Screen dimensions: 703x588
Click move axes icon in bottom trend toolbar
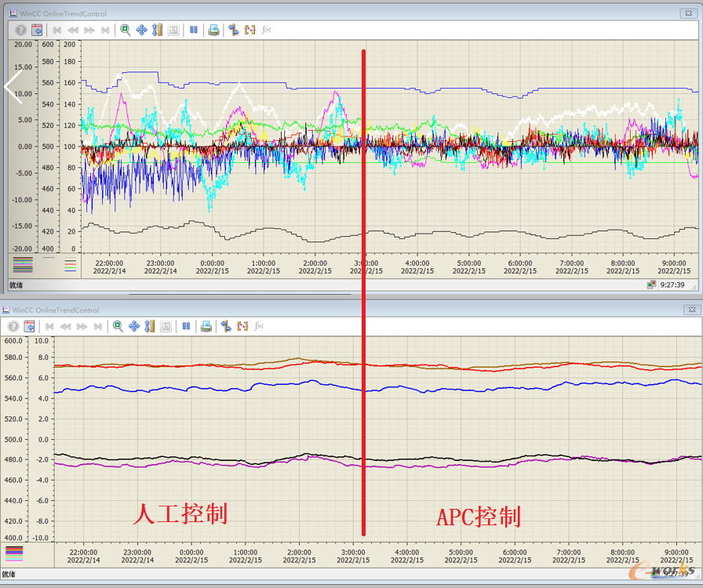click(226, 326)
